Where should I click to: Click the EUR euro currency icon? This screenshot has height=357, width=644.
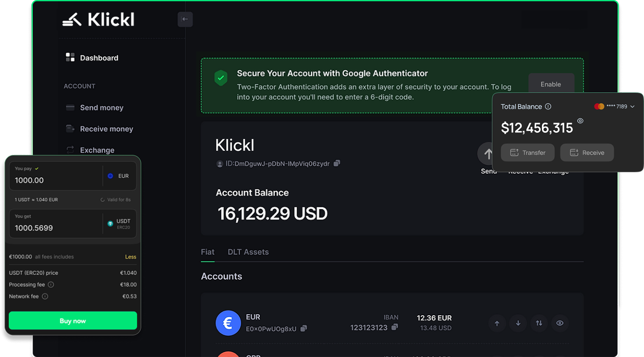[x=228, y=323]
